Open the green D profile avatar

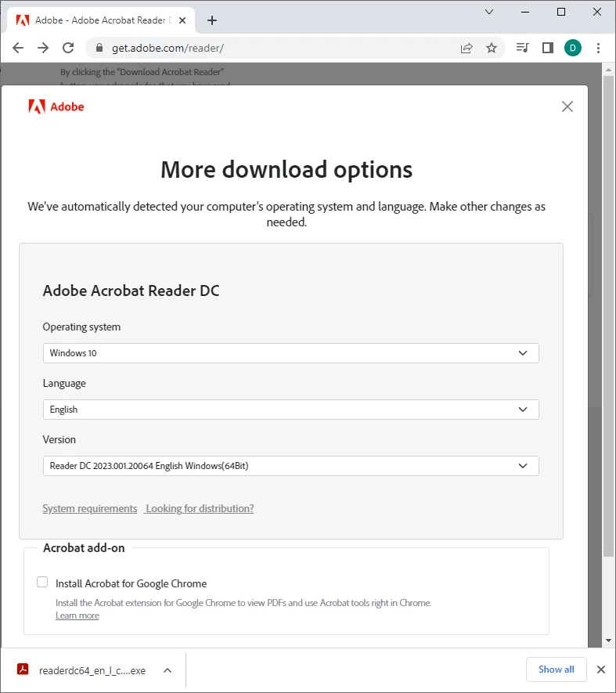click(x=573, y=48)
